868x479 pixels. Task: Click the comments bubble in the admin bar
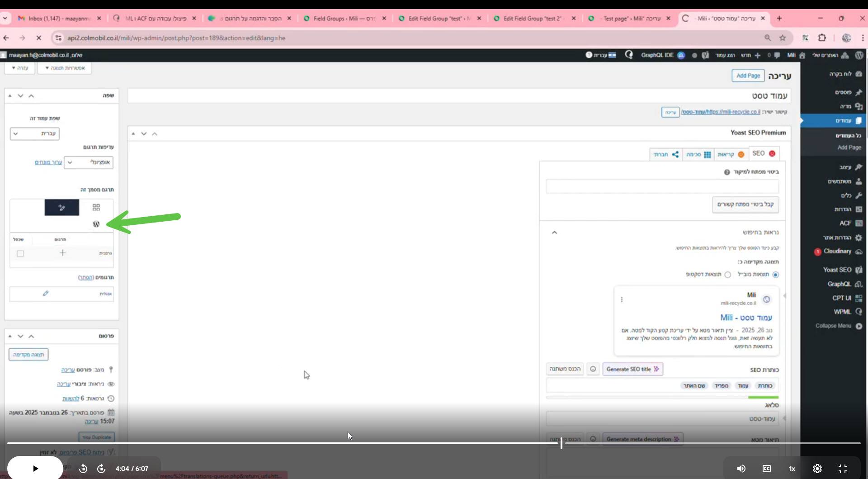click(777, 55)
